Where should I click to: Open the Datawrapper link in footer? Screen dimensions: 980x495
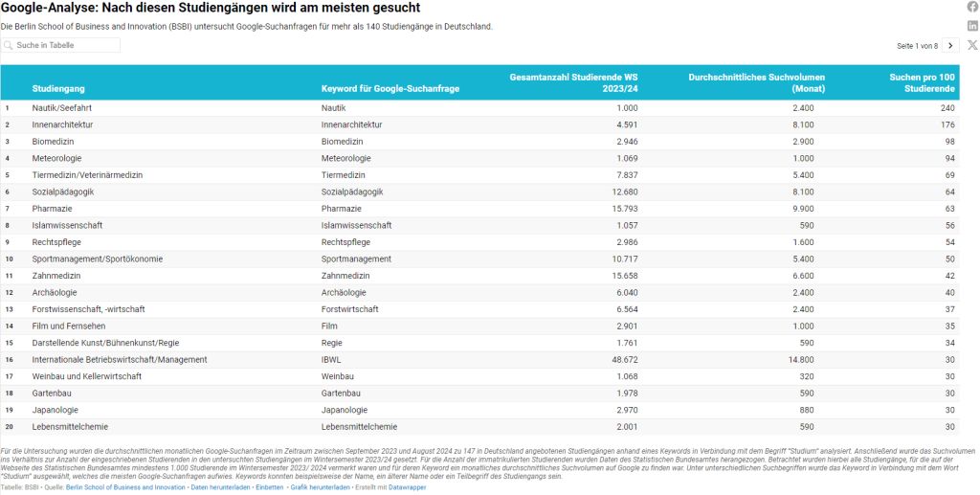(x=407, y=487)
